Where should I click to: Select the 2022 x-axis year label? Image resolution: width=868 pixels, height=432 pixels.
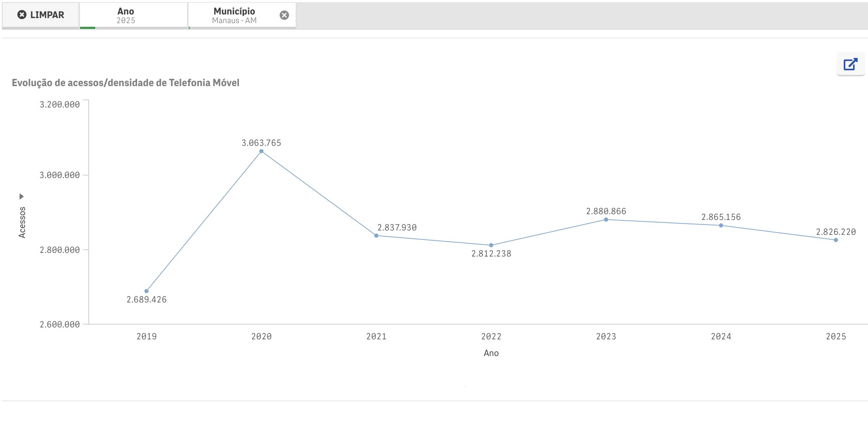491,336
